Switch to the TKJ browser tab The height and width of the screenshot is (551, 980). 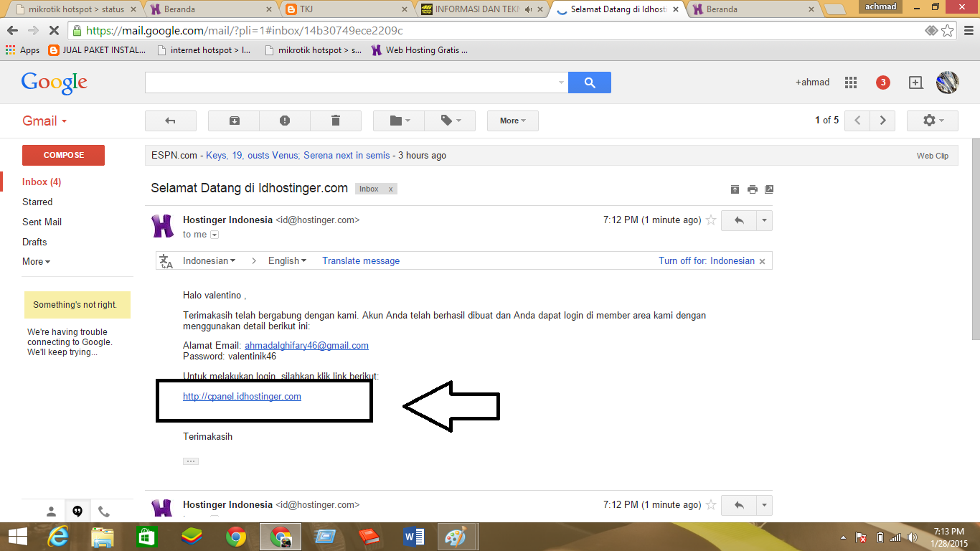coord(347,9)
